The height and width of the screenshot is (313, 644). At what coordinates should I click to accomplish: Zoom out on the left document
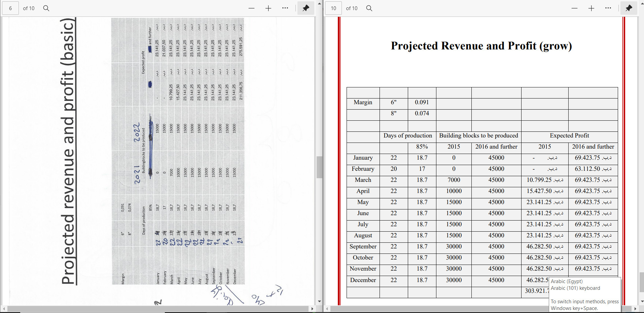(251, 8)
